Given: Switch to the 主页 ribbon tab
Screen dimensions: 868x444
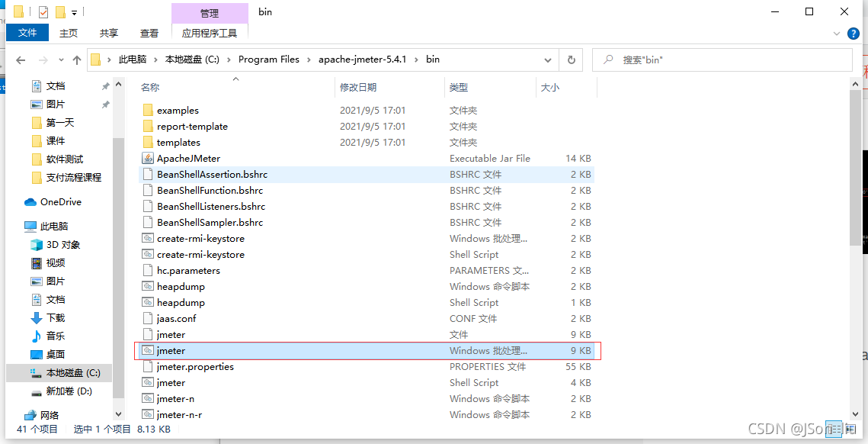Looking at the screenshot, I should pos(69,34).
